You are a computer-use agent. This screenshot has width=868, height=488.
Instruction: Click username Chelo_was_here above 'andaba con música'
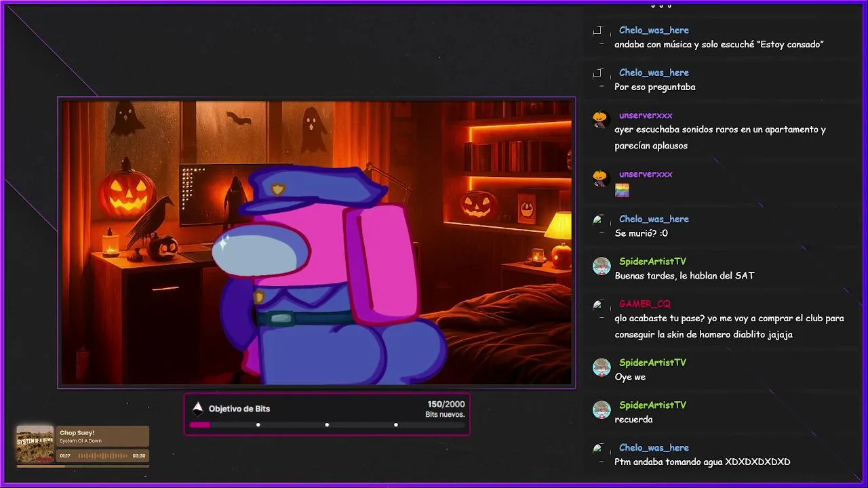[654, 30]
